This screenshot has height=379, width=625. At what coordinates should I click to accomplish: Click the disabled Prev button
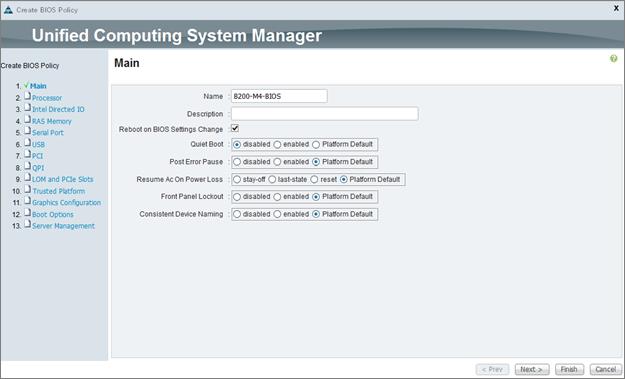(x=492, y=369)
